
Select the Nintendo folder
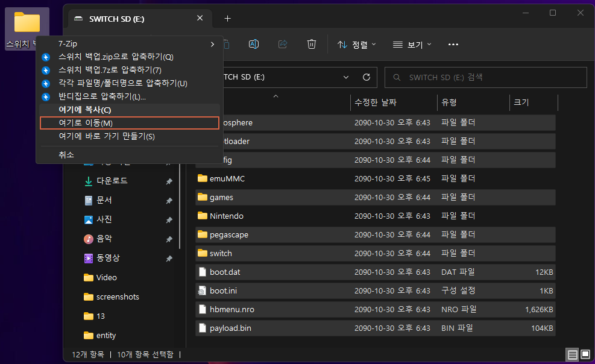pos(376,216)
